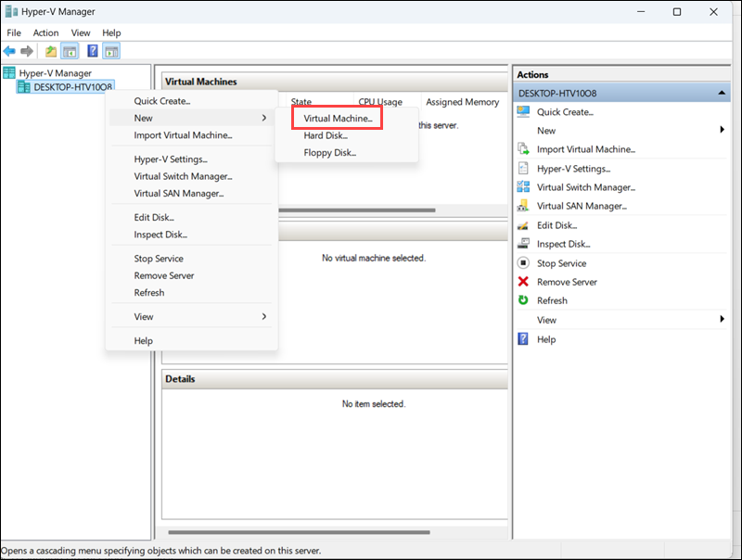The width and height of the screenshot is (742, 560).
Task: Toggle the Show/Hide Console Tree toolbar icon
Action: click(x=70, y=51)
